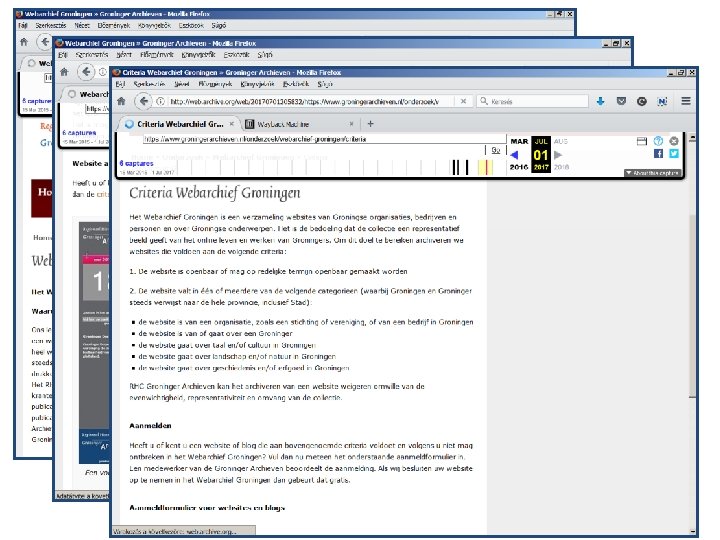Close the Criteria Webarchief Gr... tab
Screen dimensions: 720x540
[231, 124]
